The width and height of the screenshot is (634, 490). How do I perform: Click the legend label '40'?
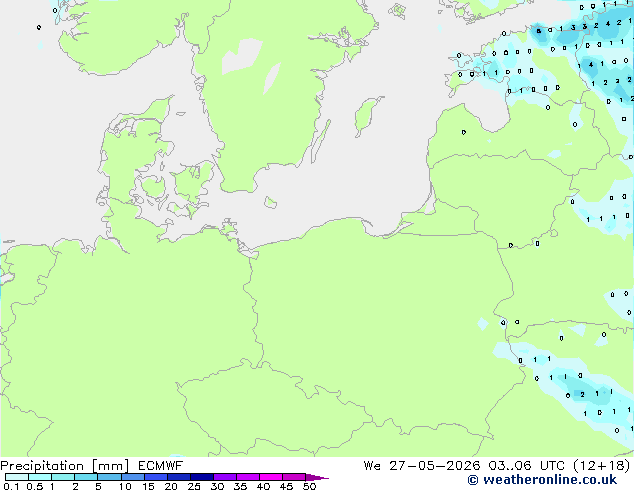[263, 486]
